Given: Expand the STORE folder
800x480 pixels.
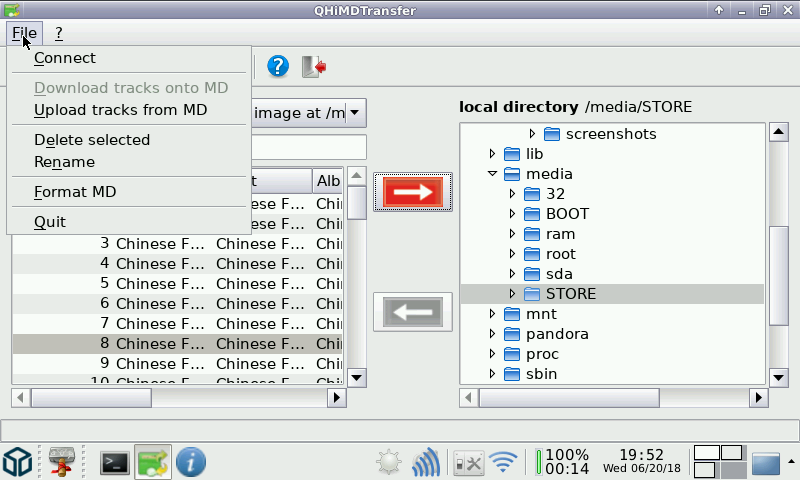Looking at the screenshot, I should click(512, 294).
